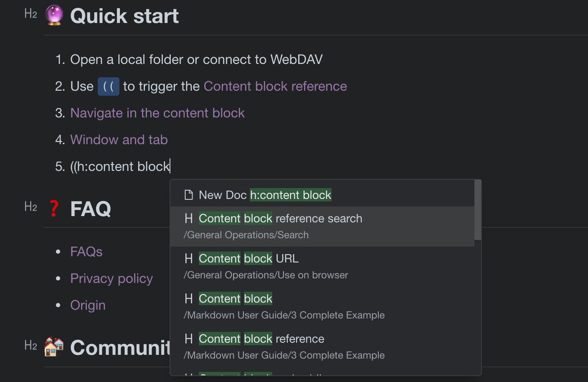The image size is (588, 382).
Task: Click the house emoji beside Community heading
Action: point(54,347)
